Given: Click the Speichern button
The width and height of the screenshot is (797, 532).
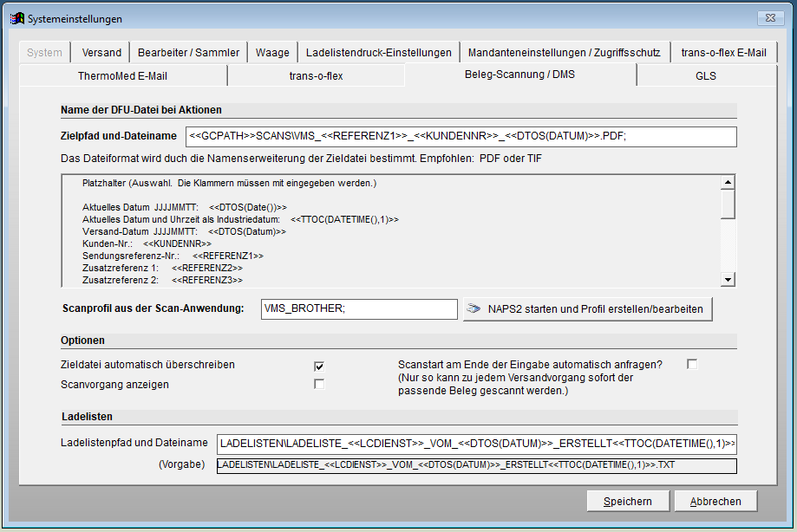Looking at the screenshot, I should coord(627,501).
